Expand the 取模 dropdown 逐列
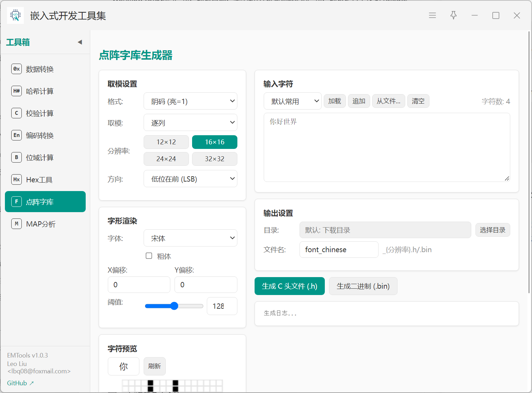The height and width of the screenshot is (393, 532). pyautogui.click(x=190, y=123)
